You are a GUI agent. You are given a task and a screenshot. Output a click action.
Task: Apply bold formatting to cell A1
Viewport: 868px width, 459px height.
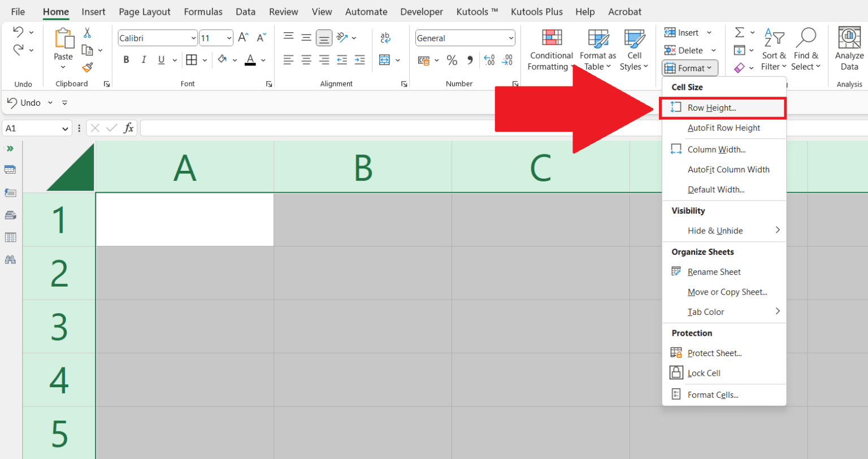click(127, 58)
